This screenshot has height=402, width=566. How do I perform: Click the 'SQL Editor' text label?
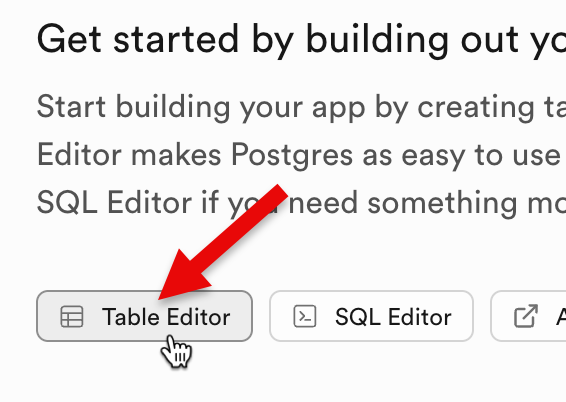click(393, 317)
